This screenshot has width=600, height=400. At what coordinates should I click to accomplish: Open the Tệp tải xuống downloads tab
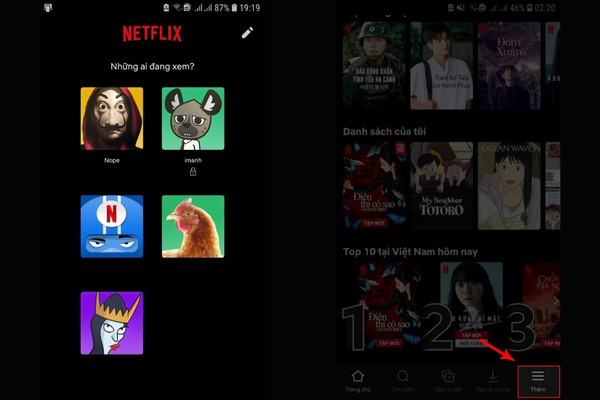[493, 381]
